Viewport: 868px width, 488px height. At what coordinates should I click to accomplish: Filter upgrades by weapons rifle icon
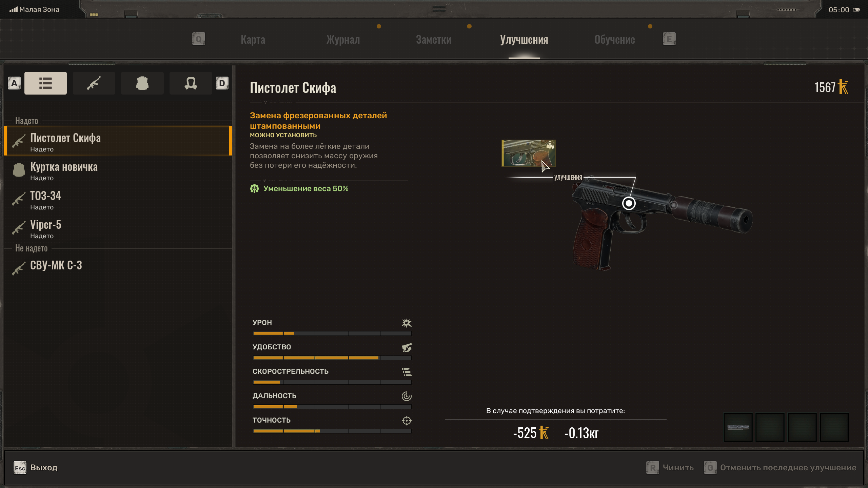94,83
